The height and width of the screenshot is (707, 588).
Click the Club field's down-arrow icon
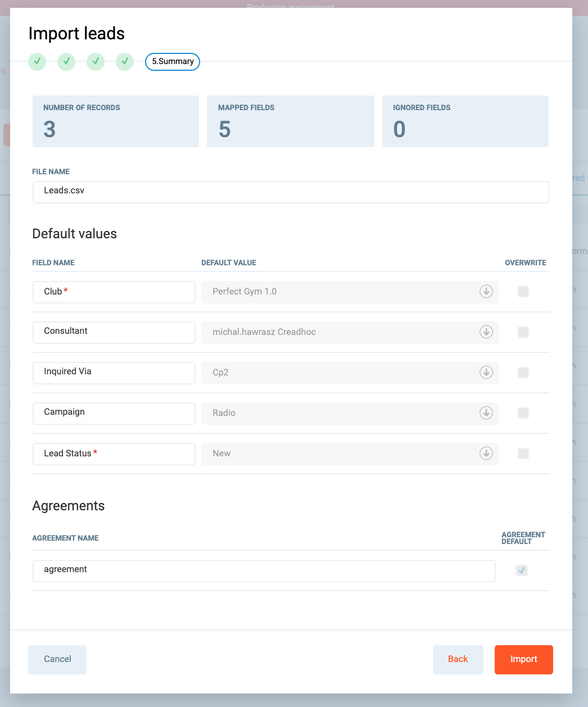(486, 292)
